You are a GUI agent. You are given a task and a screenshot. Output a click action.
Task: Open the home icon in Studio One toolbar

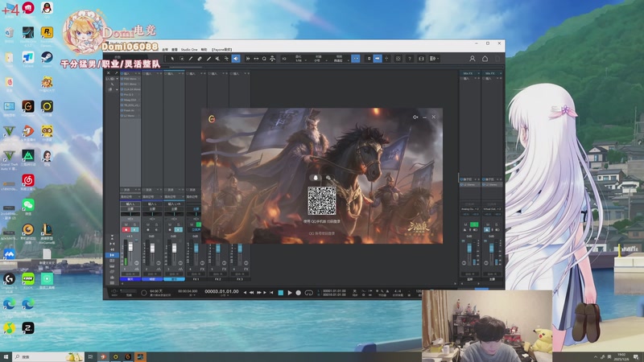pyautogui.click(x=485, y=59)
